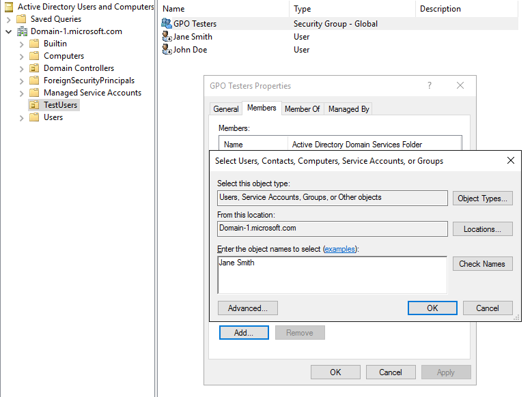Expand the Managed Service Accounts node
This screenshot has width=532, height=397.
click(x=21, y=93)
